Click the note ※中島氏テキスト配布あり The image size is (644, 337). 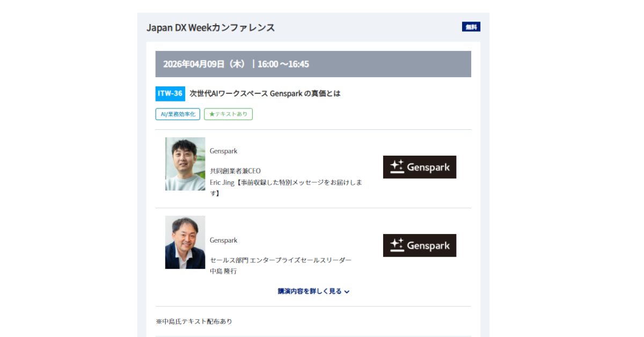coord(194,321)
